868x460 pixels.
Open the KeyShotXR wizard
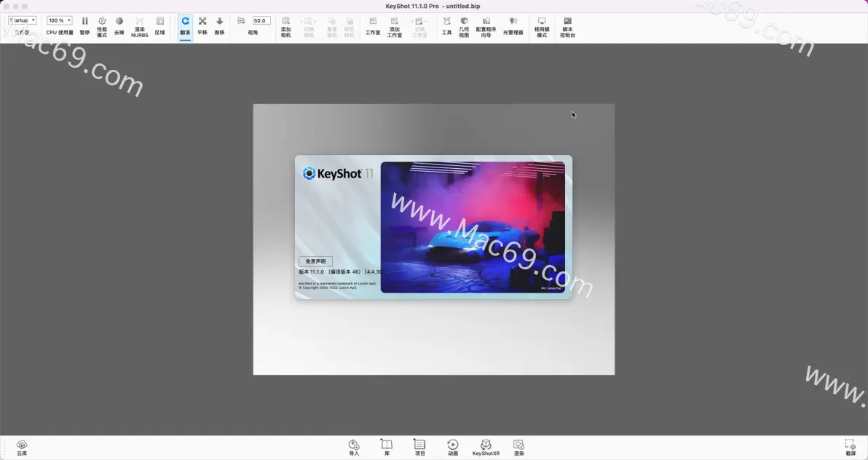tap(486, 448)
